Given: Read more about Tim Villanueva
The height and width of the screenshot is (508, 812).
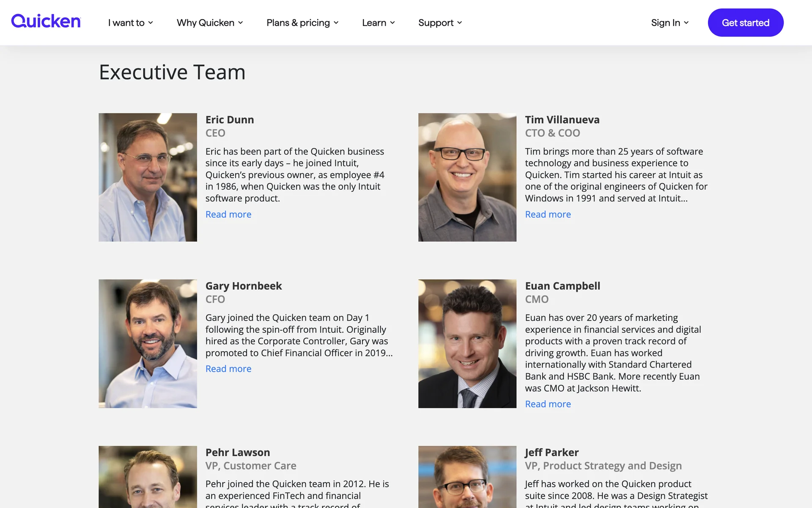Looking at the screenshot, I should [548, 215].
